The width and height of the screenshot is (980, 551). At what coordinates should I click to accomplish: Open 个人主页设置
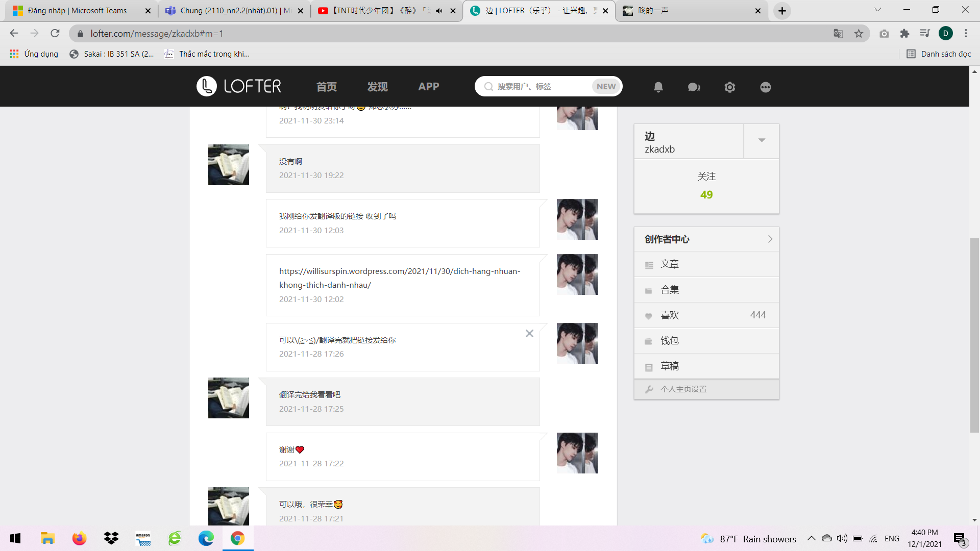(x=706, y=389)
